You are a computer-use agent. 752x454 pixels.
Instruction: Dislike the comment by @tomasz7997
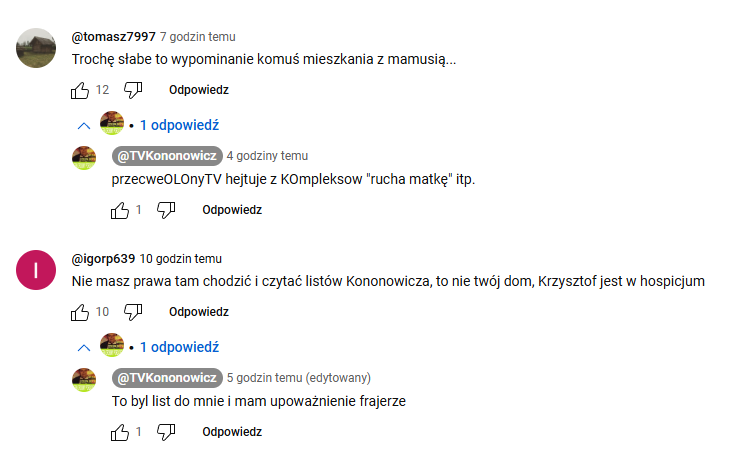(x=133, y=90)
